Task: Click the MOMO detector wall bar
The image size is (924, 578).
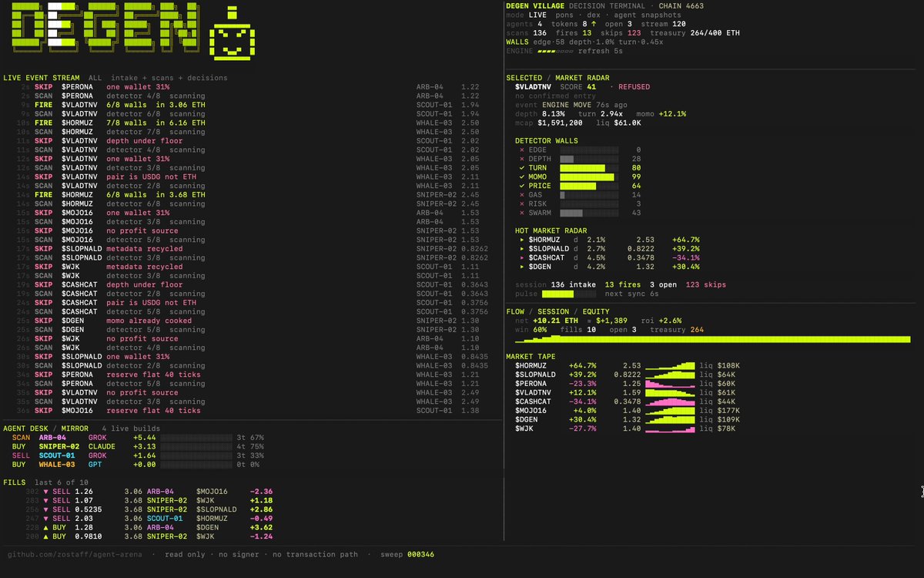Action: [x=590, y=177]
